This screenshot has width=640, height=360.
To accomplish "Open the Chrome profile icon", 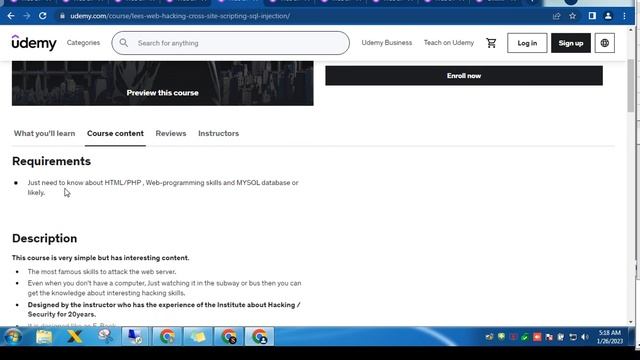I will pyautogui.click(x=608, y=16).
